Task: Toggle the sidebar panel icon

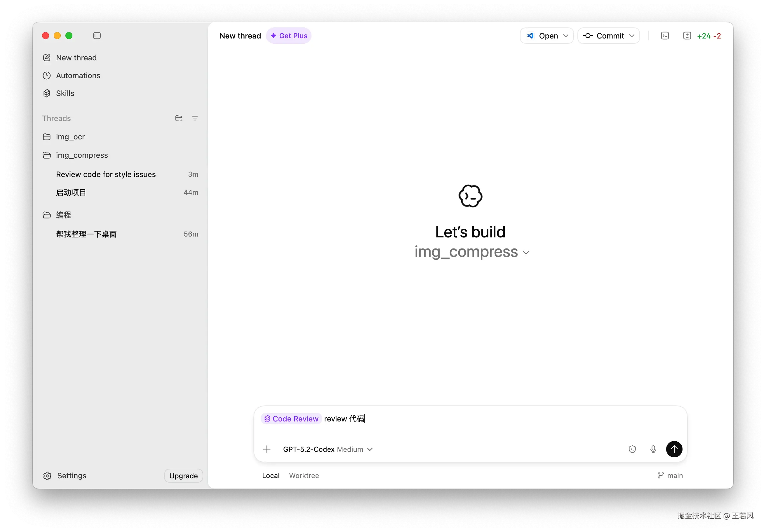Action: [97, 36]
